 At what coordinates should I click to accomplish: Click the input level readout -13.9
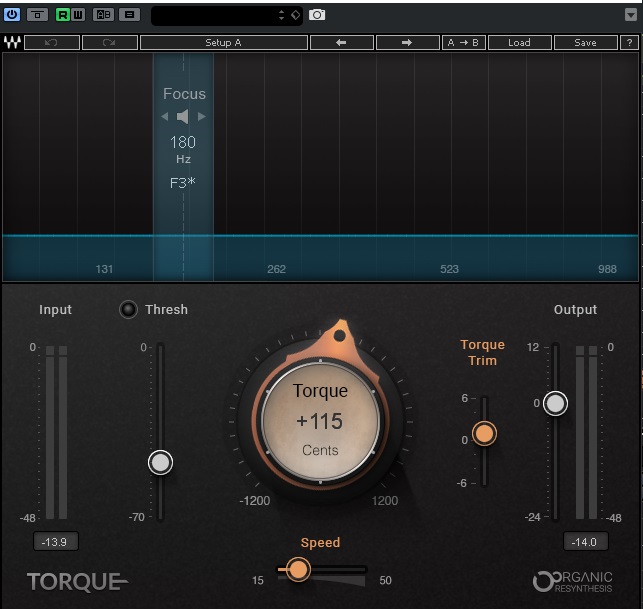coord(55,542)
